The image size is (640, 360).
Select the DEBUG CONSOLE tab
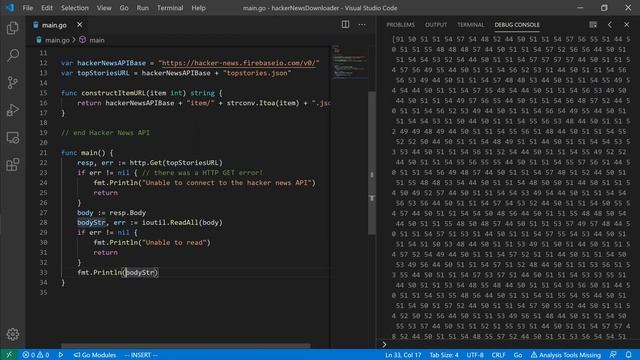point(517,25)
